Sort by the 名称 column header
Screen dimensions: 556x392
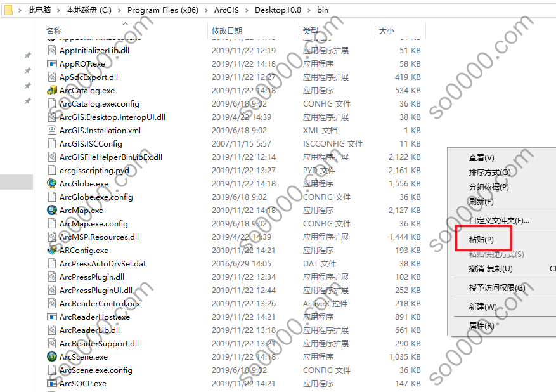click(x=54, y=31)
